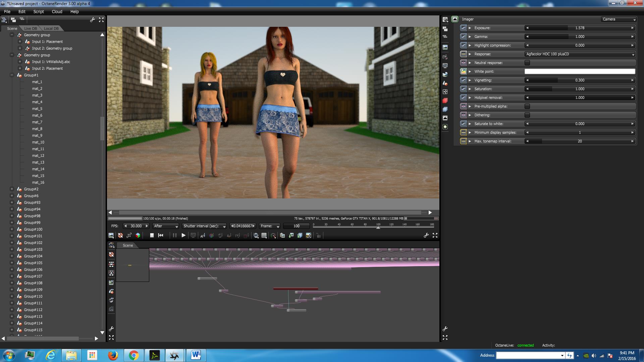Click the Firefox icon in the taskbar
The height and width of the screenshot is (362, 644).
113,355
